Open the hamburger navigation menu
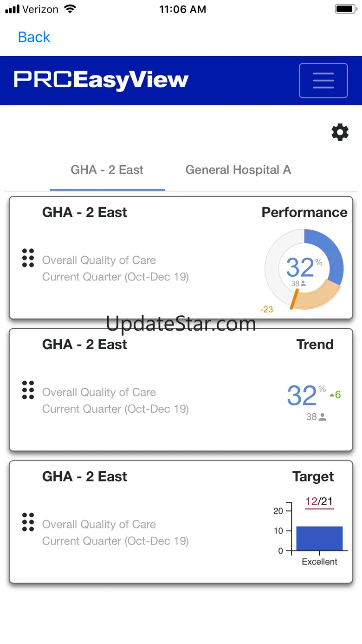This screenshot has width=362, height=644. 323,80
